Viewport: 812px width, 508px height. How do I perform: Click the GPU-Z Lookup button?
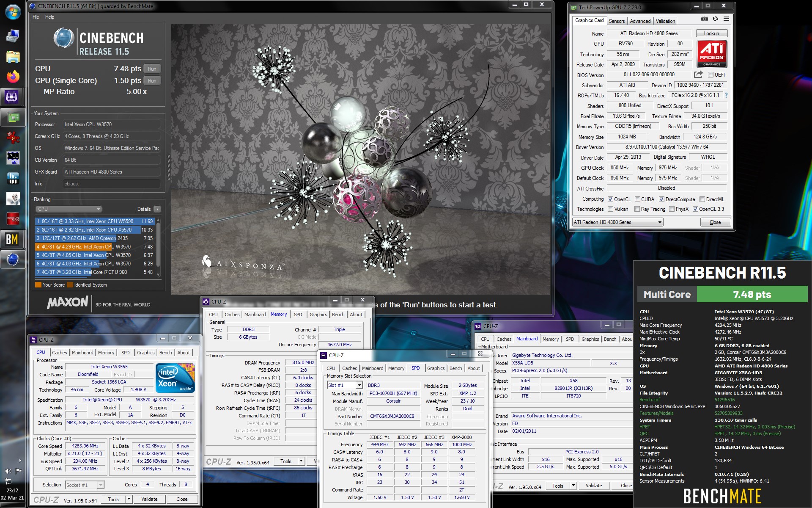click(711, 33)
